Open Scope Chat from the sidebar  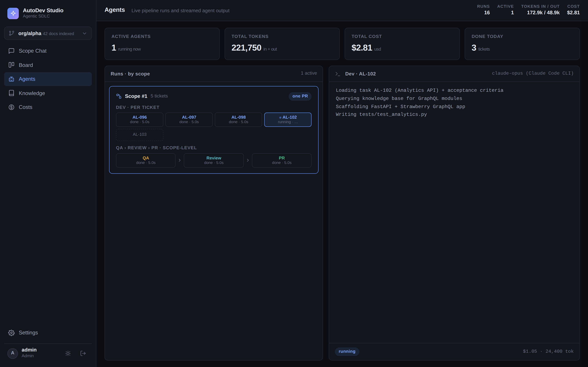pos(48,51)
